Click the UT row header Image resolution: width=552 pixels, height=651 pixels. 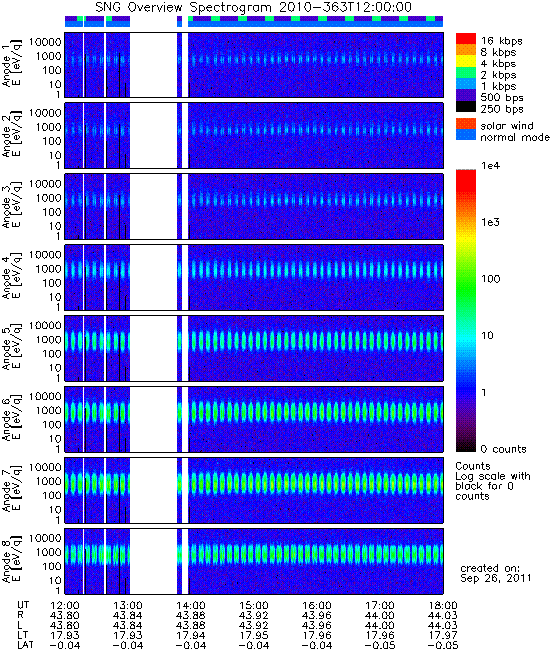click(x=23, y=605)
